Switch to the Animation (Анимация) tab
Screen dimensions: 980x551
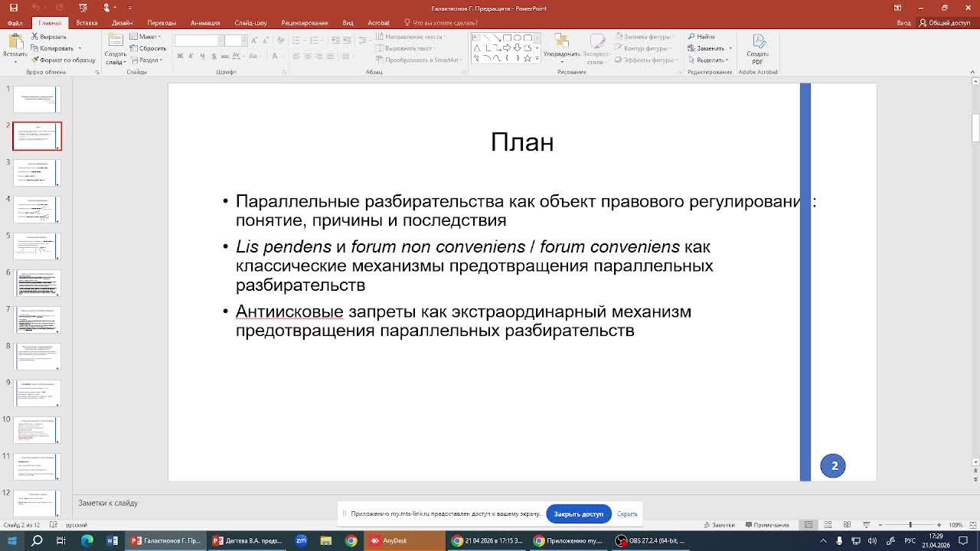pos(205,23)
